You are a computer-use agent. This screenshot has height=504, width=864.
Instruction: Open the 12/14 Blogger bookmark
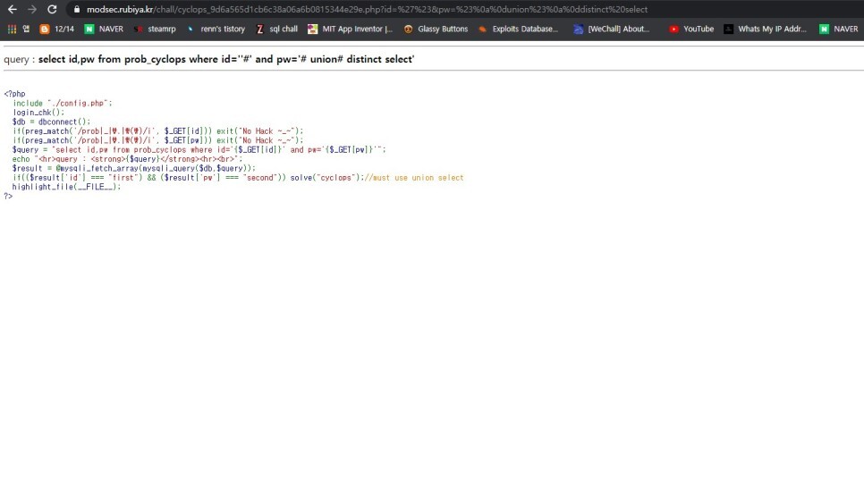click(x=56, y=29)
